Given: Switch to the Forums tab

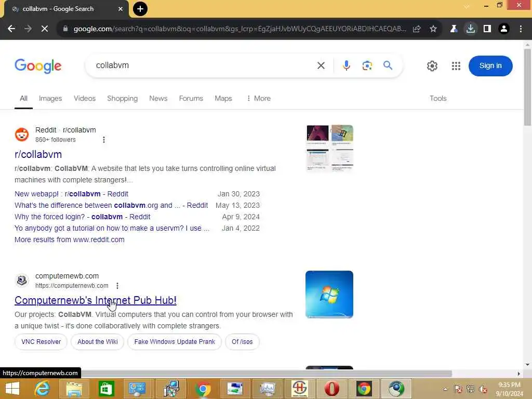Looking at the screenshot, I should pyautogui.click(x=191, y=98).
